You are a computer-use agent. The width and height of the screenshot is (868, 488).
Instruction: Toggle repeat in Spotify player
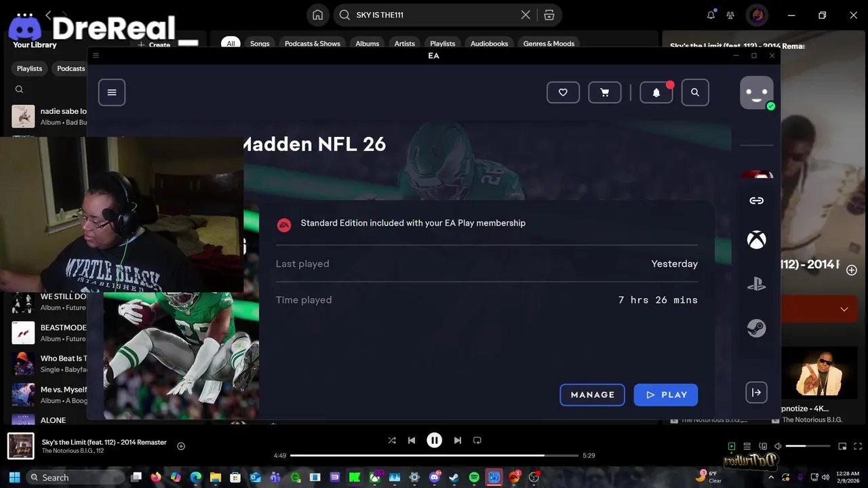(x=477, y=440)
